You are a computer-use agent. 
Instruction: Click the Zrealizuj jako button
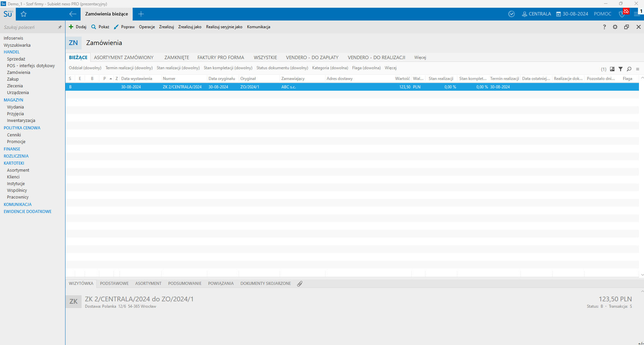(190, 27)
